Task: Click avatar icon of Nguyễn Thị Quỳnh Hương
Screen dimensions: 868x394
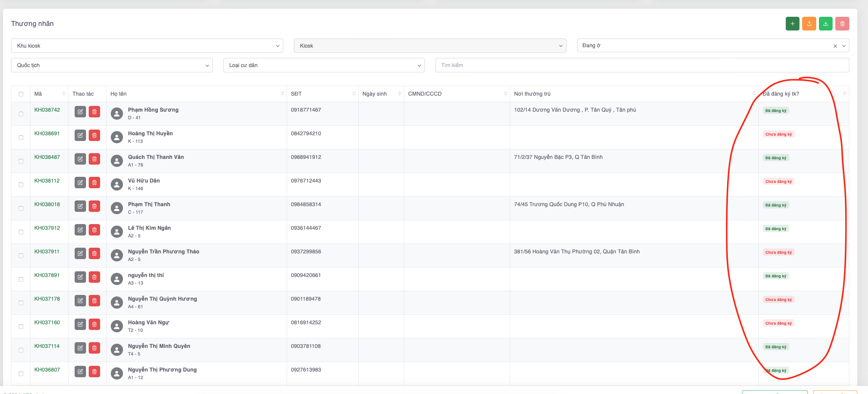Action: click(x=117, y=303)
